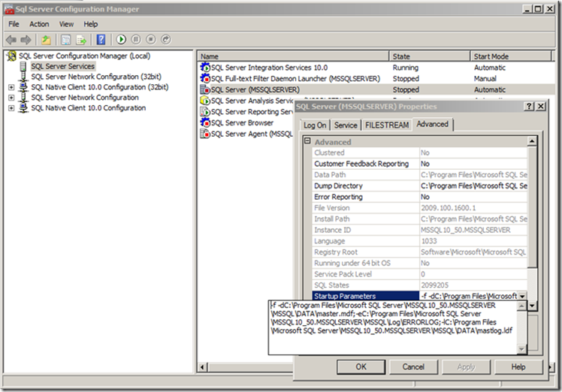Screen dimensions: 562x392
Task: Click inside the expanded startup parameters text box
Action: tap(392, 327)
